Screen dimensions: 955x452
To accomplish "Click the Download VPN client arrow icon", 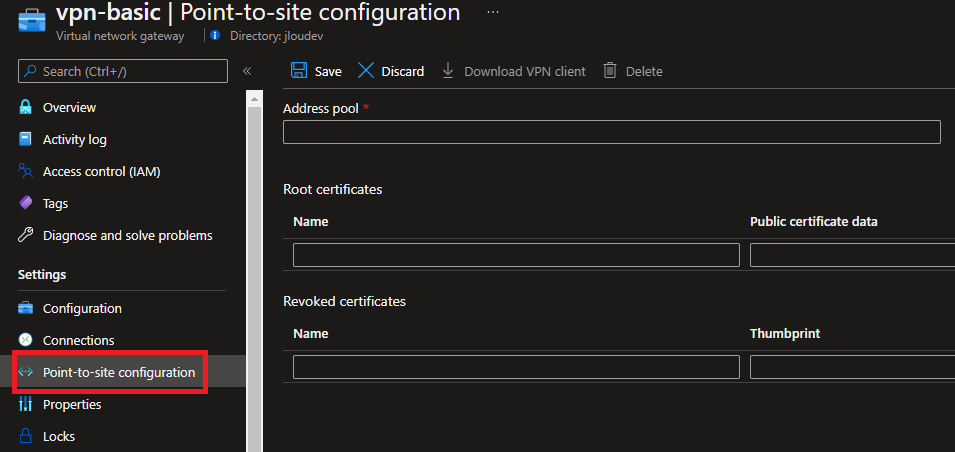I will click(448, 71).
